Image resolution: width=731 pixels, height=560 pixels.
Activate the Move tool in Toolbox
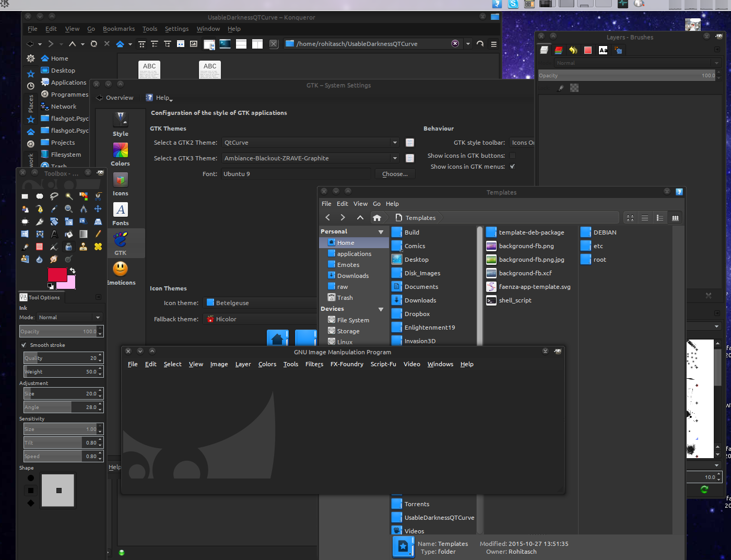click(x=98, y=209)
